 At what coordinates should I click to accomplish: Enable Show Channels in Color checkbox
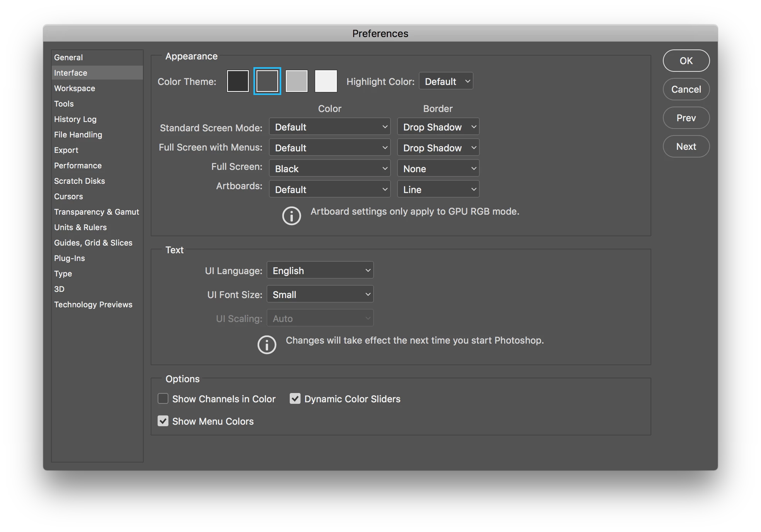coord(163,398)
